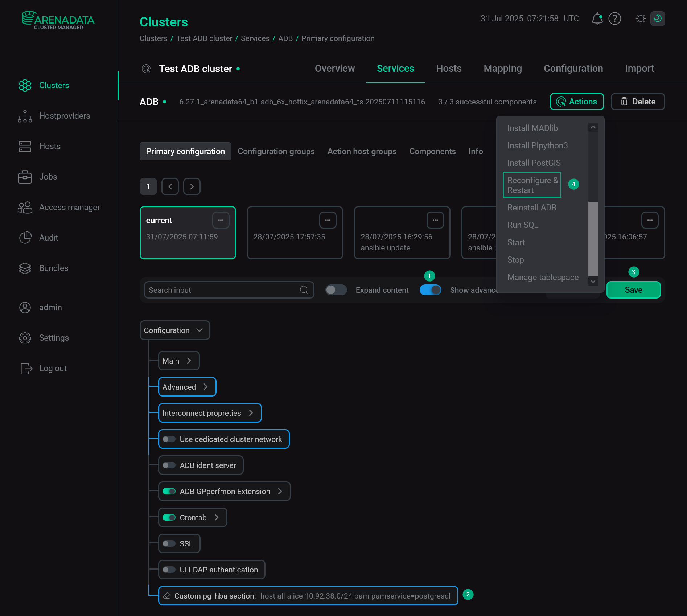Open the Action host groups tab

pyautogui.click(x=362, y=151)
